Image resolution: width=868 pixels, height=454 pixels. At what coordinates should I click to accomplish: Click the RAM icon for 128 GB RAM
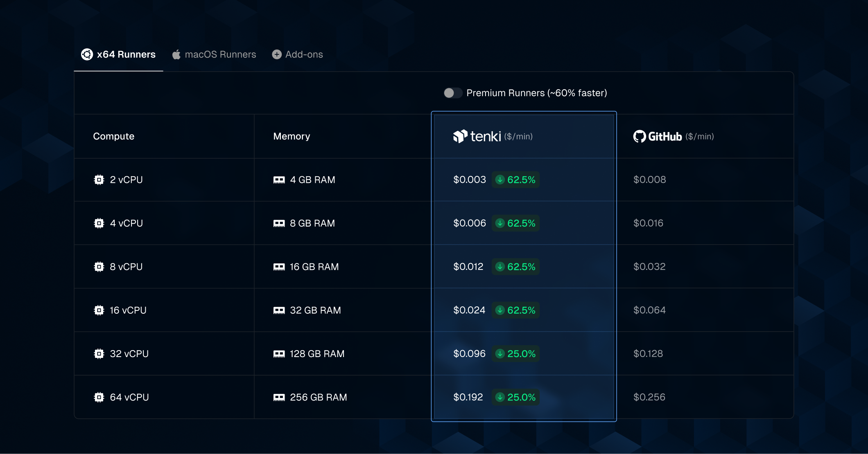point(279,354)
